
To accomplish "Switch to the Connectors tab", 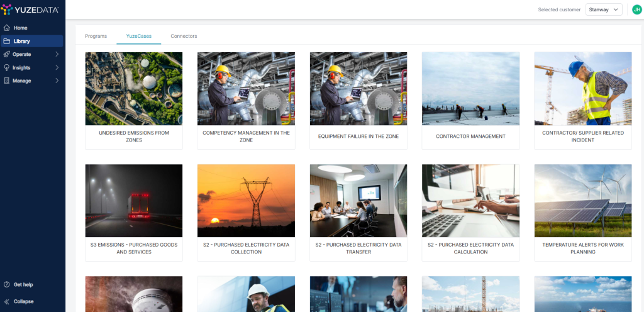I will (184, 36).
